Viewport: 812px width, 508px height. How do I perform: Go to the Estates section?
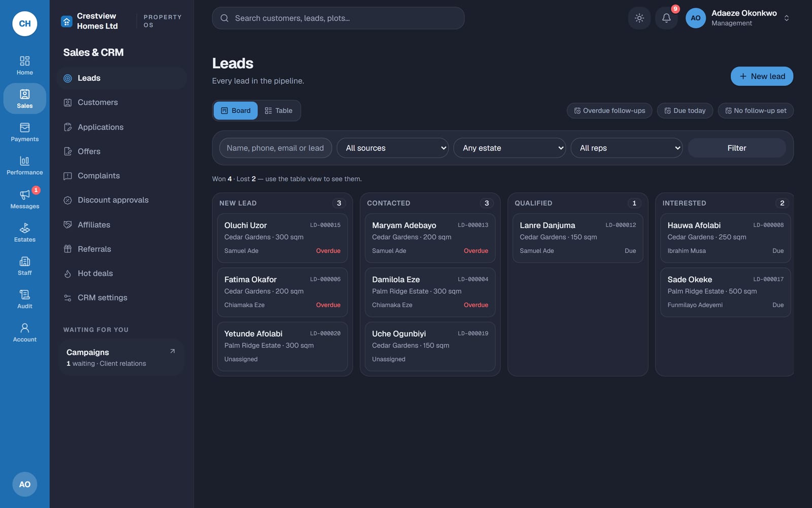(x=24, y=233)
